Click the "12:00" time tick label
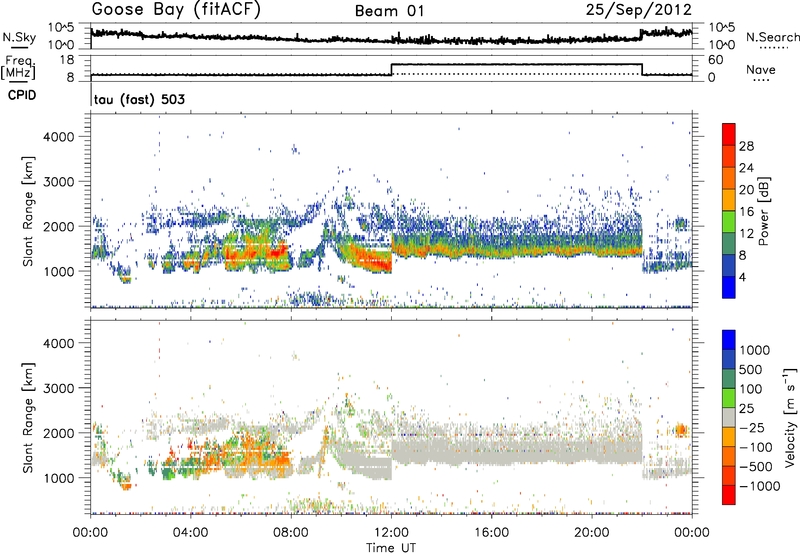Viewport: 800px width, 554px height. (391, 533)
